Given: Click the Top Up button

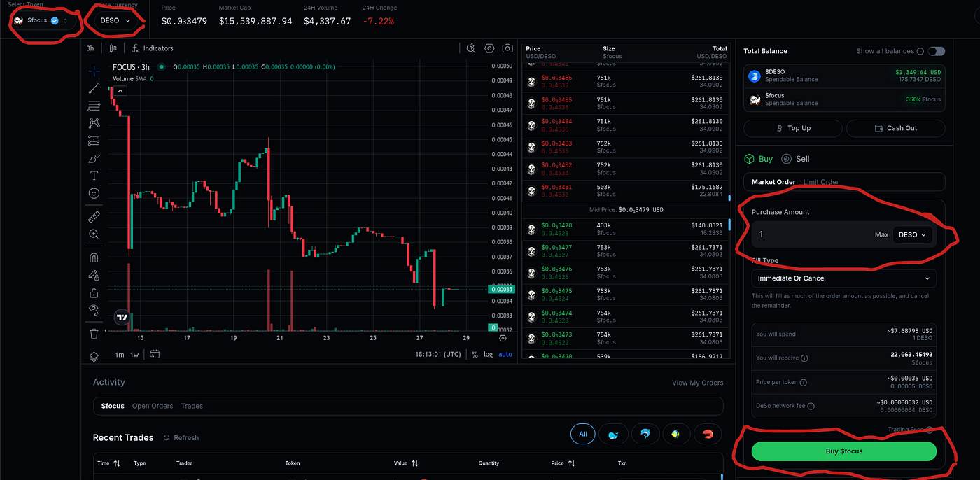Looking at the screenshot, I should click(792, 128).
